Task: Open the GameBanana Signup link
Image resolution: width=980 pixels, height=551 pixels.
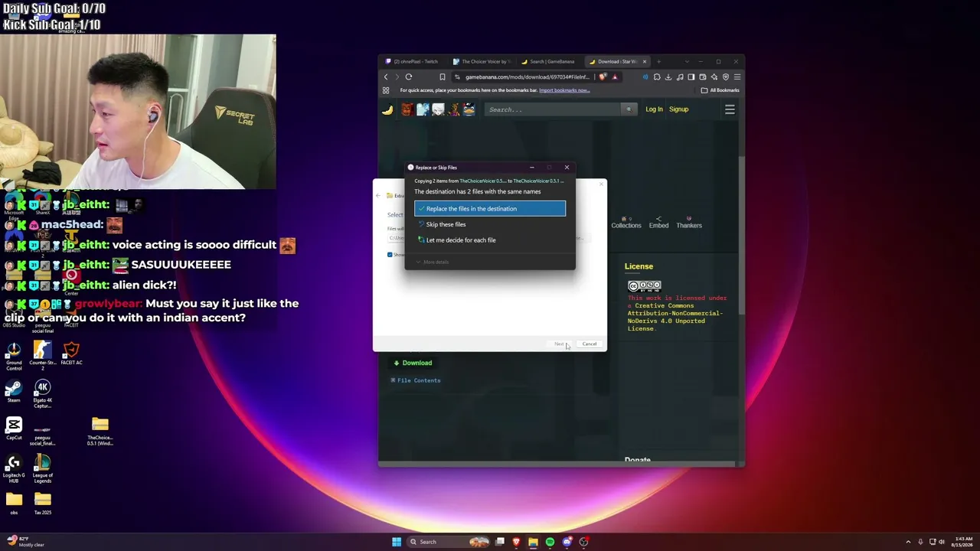Action: [x=679, y=109]
